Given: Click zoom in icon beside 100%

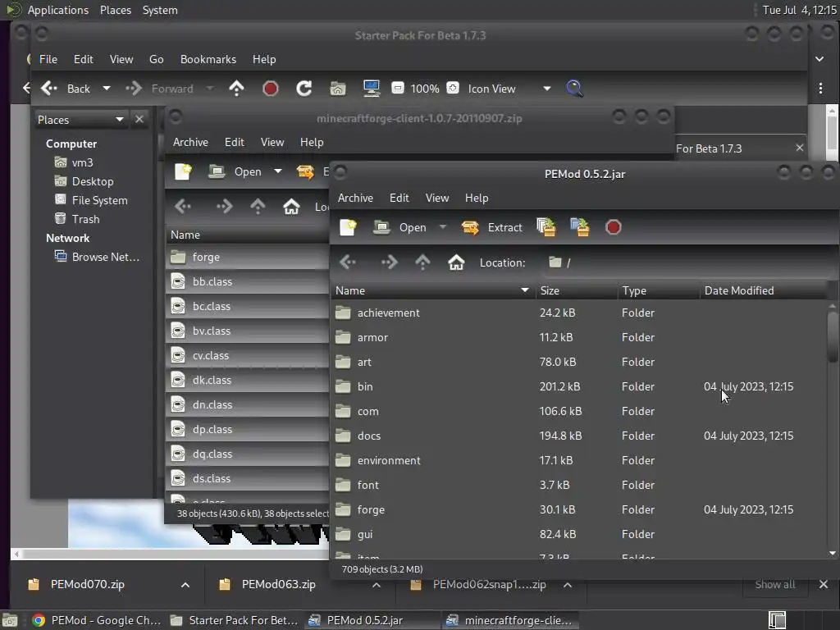Looking at the screenshot, I should coord(453,88).
